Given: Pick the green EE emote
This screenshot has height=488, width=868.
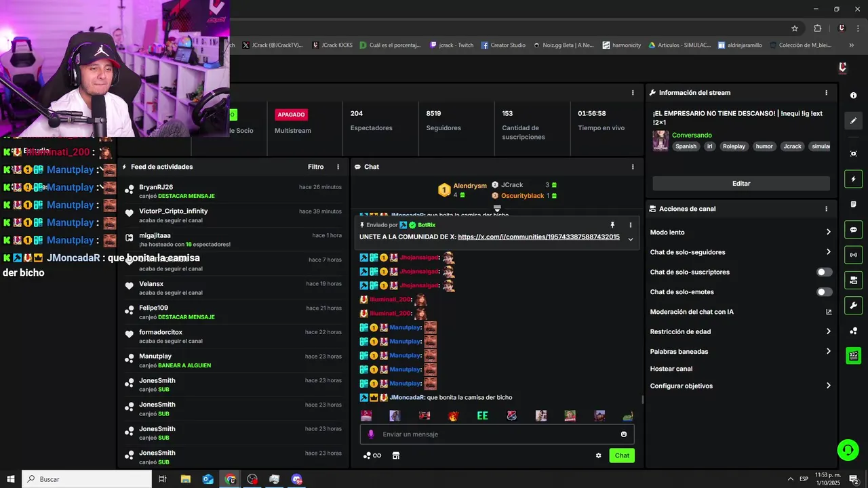Looking at the screenshot, I should pyautogui.click(x=483, y=416).
